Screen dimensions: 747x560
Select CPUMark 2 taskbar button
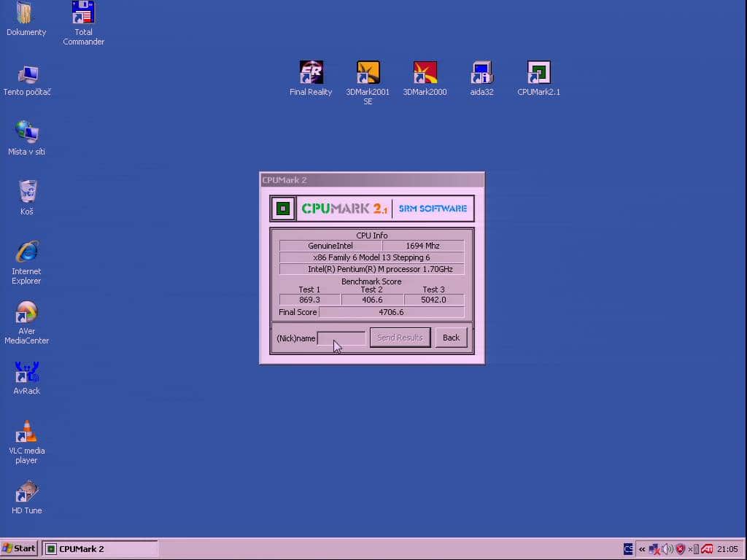pyautogui.click(x=100, y=548)
